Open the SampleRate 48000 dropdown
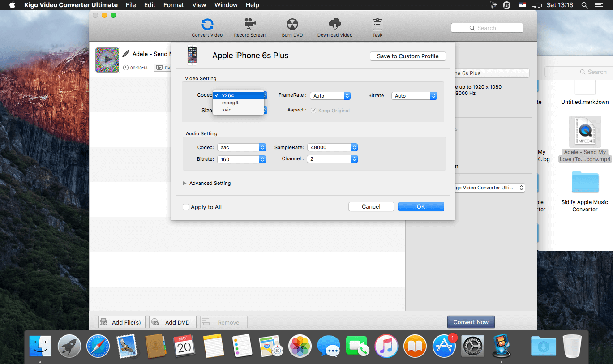Viewport: 613px width, 364px height. pos(332,147)
